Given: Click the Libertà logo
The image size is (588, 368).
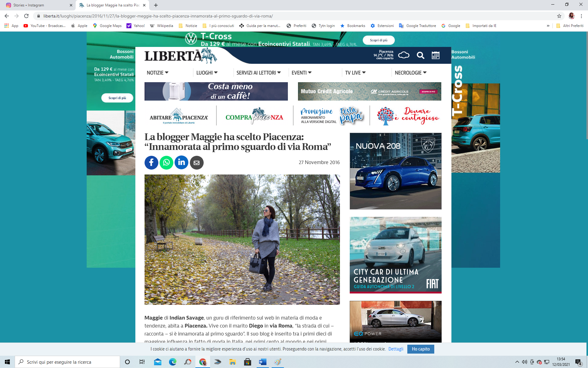Looking at the screenshot, I should point(181,56).
